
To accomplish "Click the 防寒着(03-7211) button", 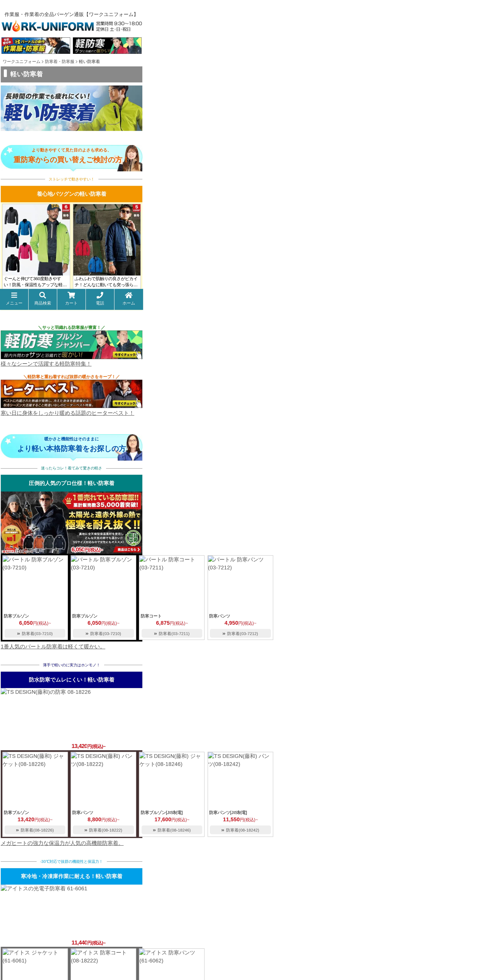I will (x=172, y=633).
